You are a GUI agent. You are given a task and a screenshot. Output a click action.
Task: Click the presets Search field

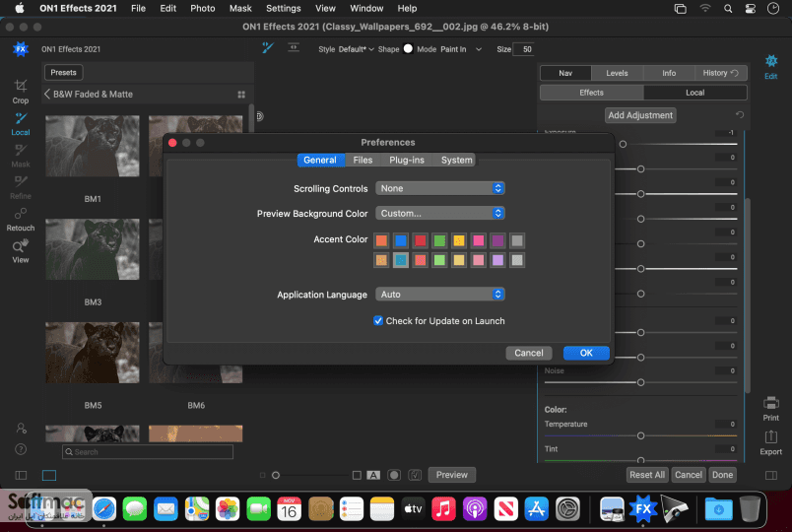click(148, 451)
